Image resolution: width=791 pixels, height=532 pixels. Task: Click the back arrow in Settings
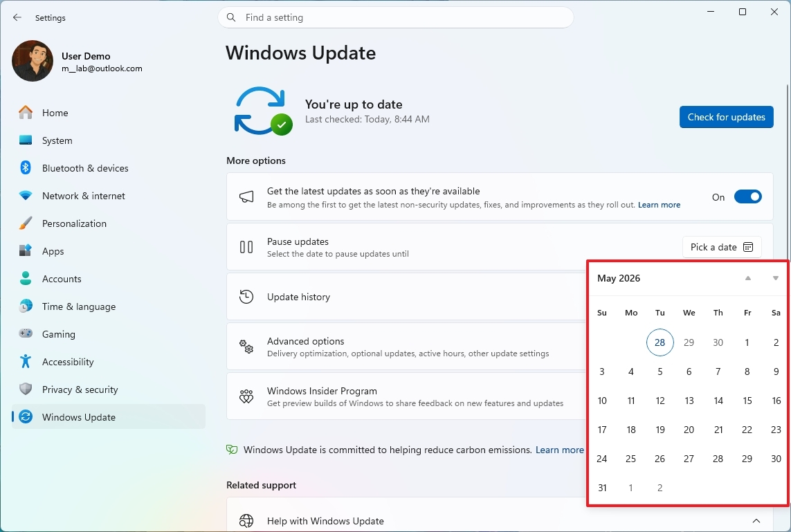(x=17, y=17)
